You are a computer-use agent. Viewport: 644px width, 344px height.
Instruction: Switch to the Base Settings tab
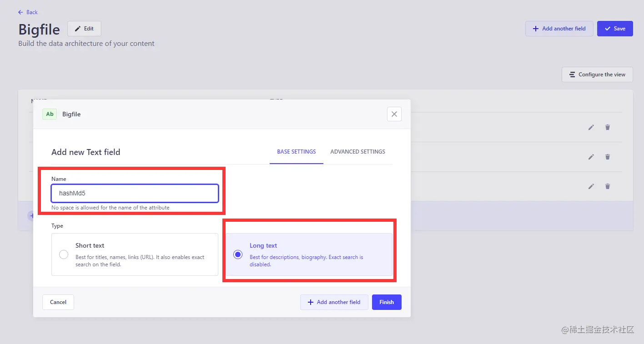click(x=297, y=152)
